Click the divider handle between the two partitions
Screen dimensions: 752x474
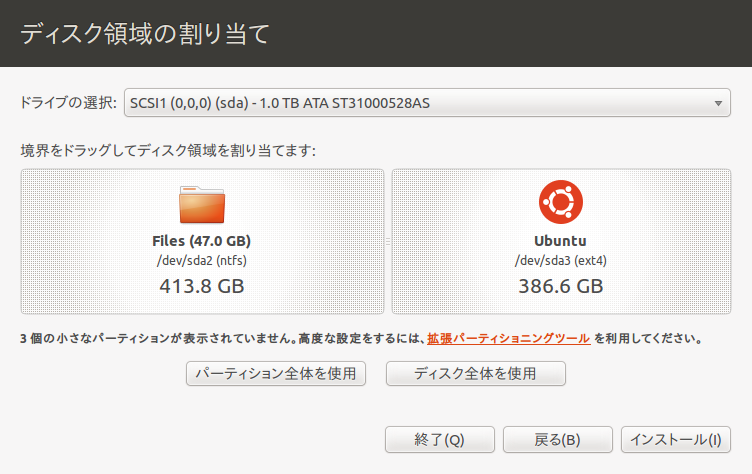(388, 241)
